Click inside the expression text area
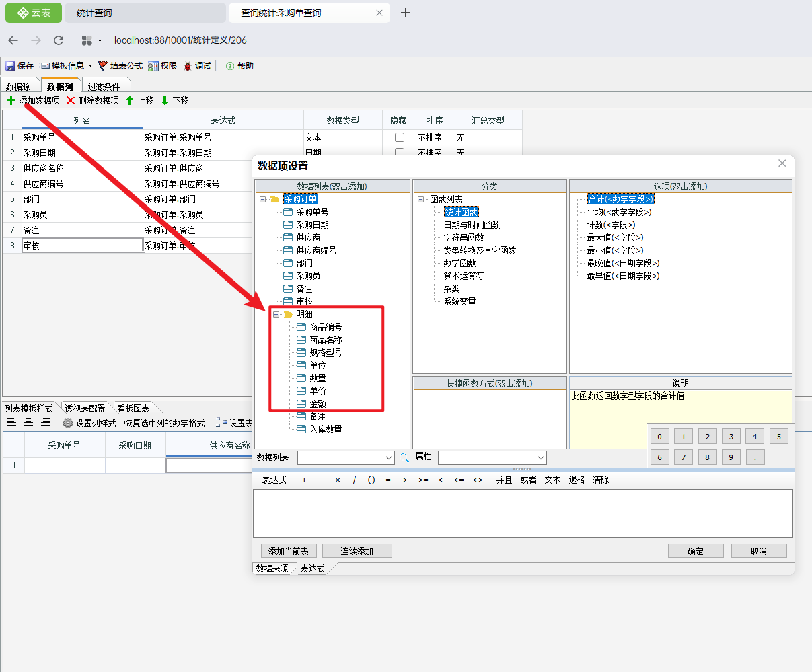 pos(522,513)
